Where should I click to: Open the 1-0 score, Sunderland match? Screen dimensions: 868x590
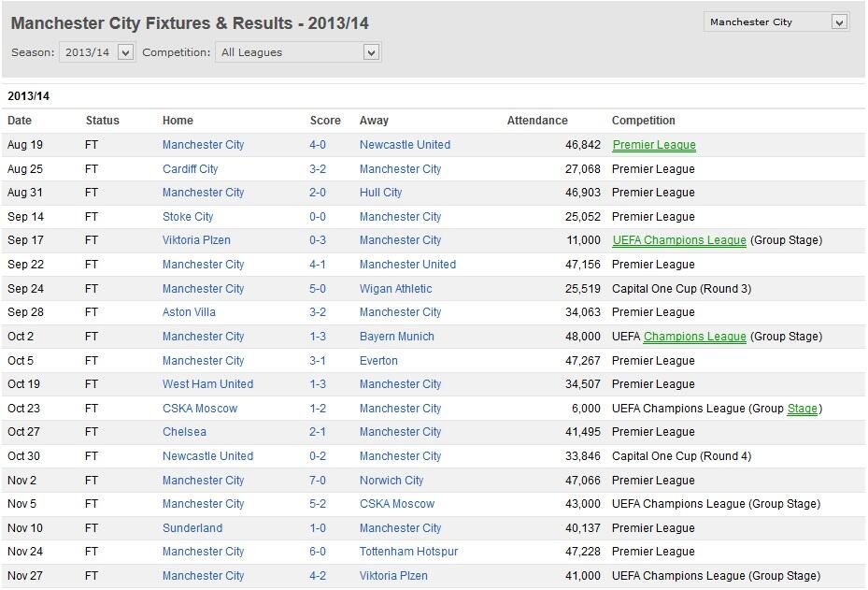pos(318,528)
